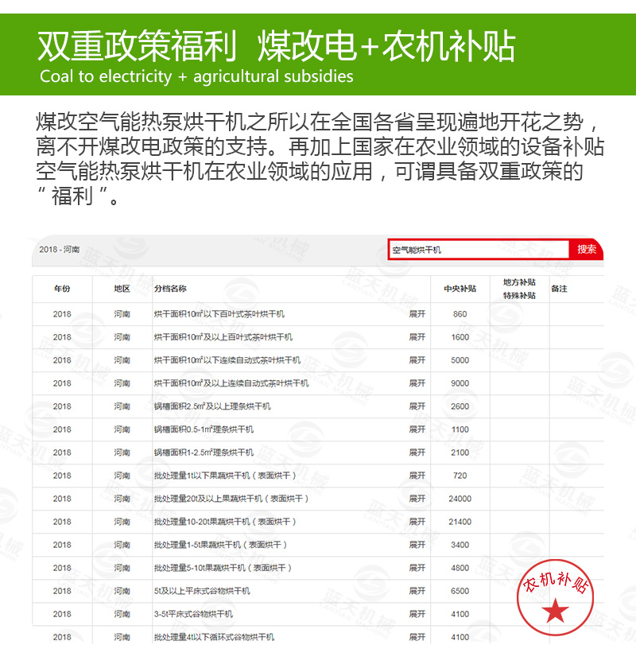Click the red 农机补贴 stamp icon

pyautogui.click(x=556, y=597)
